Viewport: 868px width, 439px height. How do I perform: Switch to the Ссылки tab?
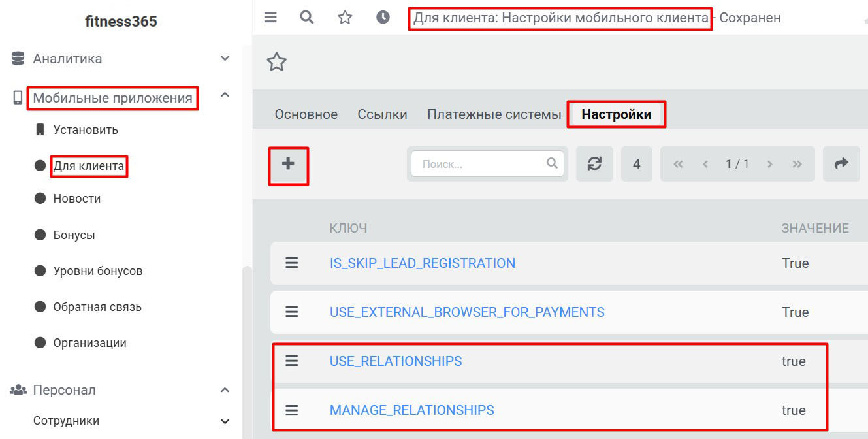click(x=382, y=114)
